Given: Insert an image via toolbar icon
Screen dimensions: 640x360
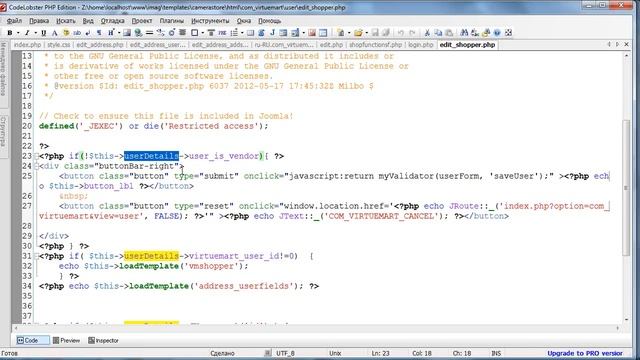Looking at the screenshot, I should coord(127,33).
